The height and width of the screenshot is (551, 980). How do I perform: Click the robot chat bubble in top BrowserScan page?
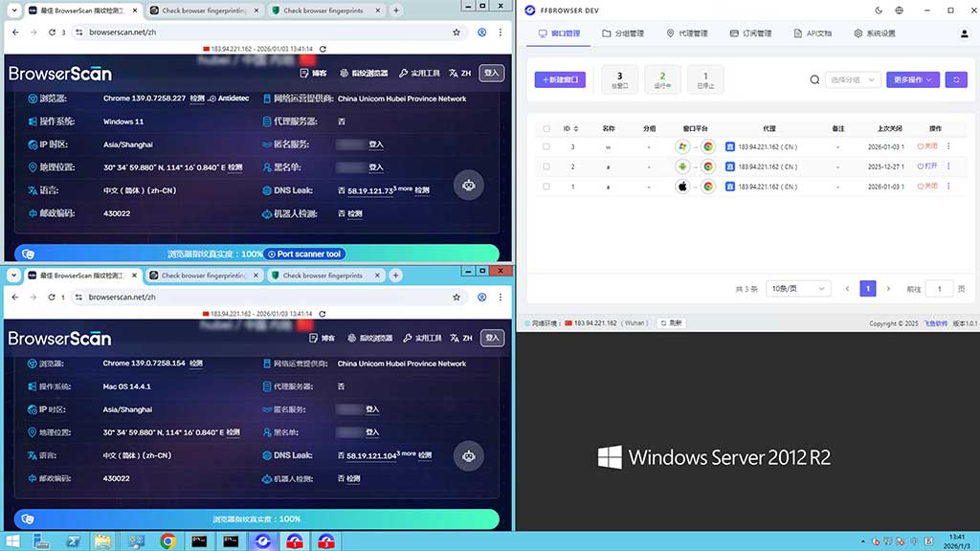pos(469,186)
